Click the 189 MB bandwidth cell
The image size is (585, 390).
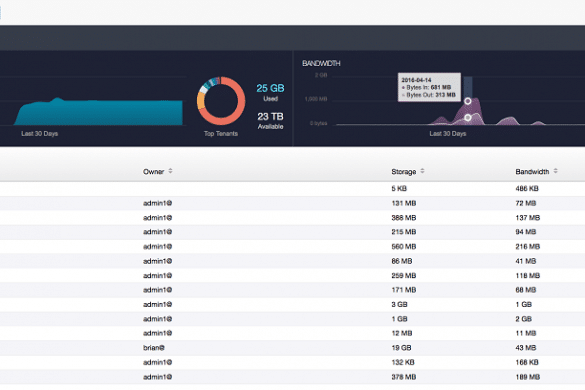pos(528,377)
